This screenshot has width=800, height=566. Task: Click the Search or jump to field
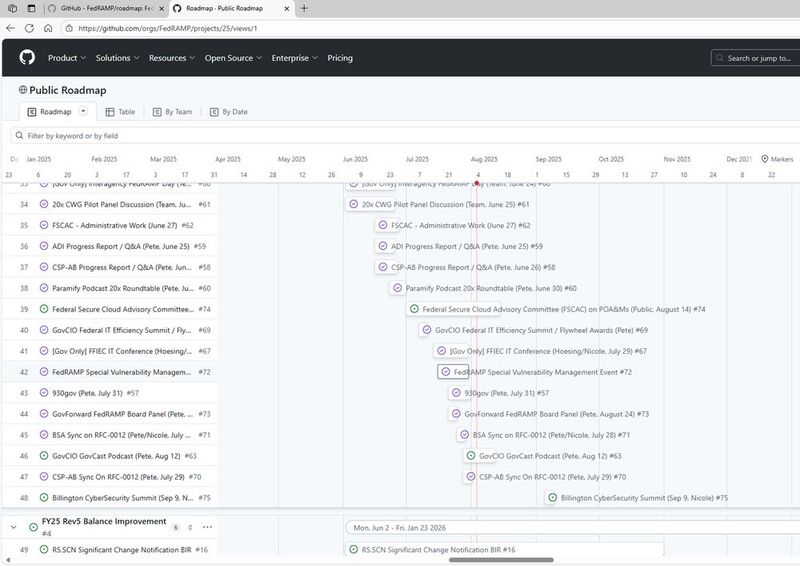tap(756, 58)
